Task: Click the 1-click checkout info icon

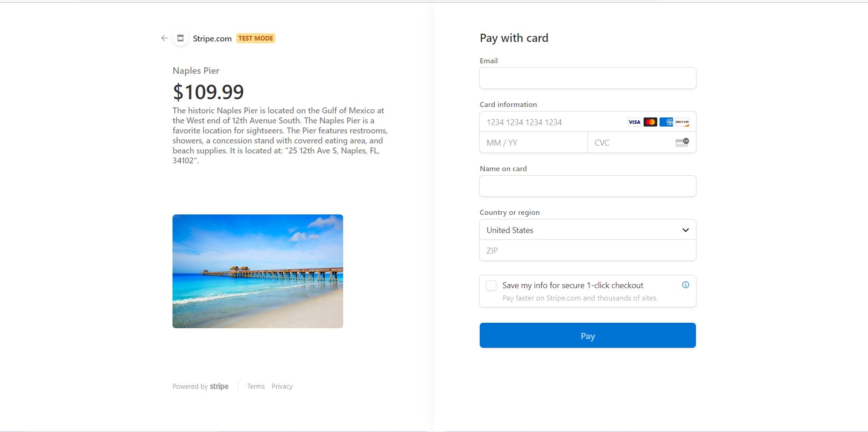Action: coord(685,285)
